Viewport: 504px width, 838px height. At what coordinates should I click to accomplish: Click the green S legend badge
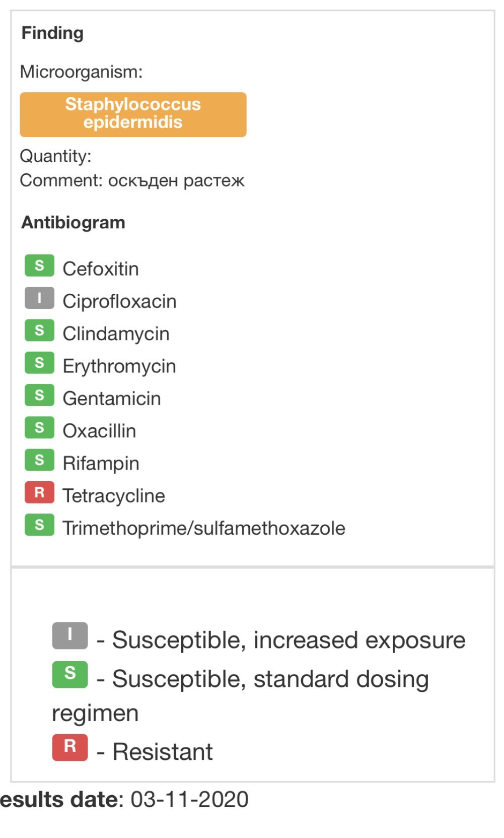(x=70, y=674)
